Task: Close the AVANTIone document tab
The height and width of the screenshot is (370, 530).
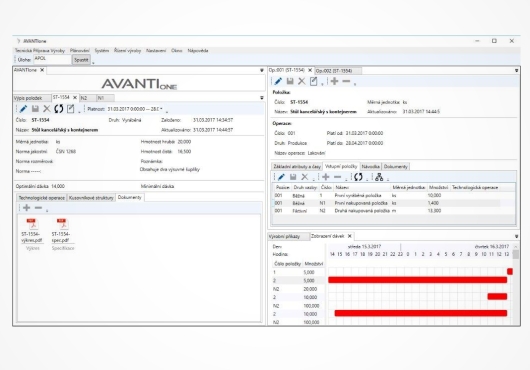Action: click(x=42, y=70)
